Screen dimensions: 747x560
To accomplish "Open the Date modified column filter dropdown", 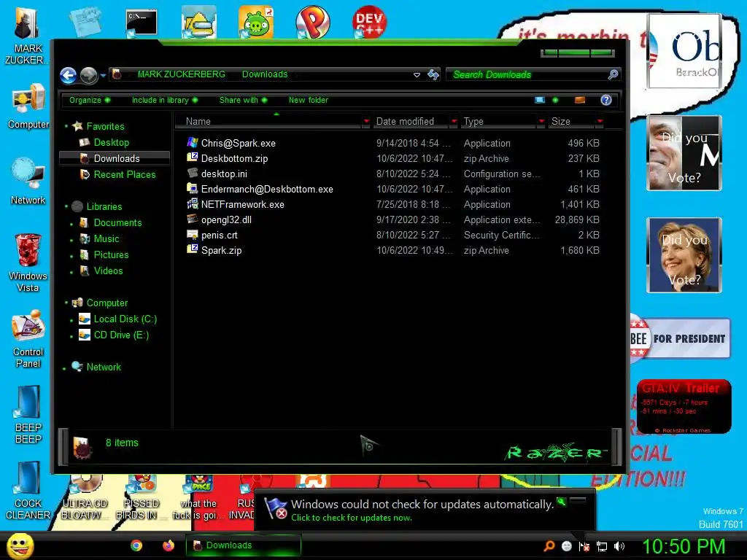I will (454, 122).
